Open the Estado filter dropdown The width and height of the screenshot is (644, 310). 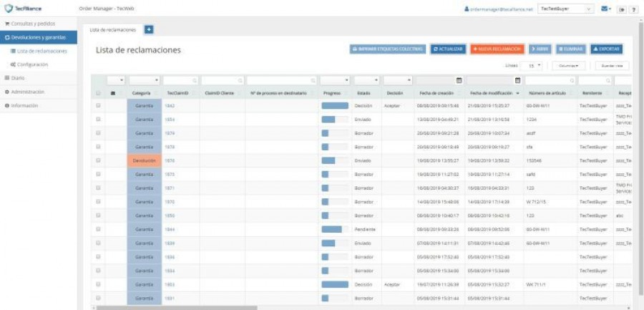click(366, 81)
